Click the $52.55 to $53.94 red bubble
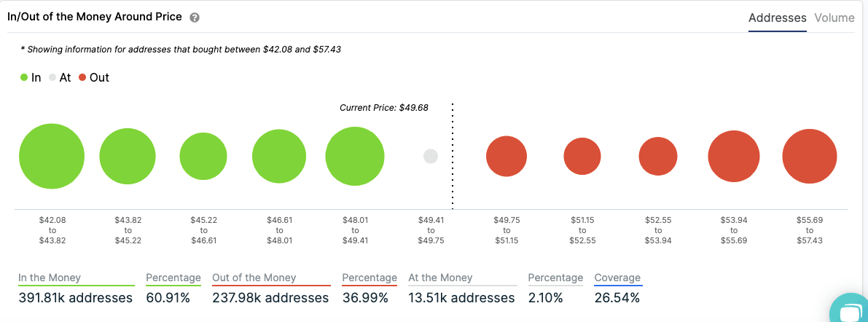Screen dimensions: 868x322 [x=658, y=156]
